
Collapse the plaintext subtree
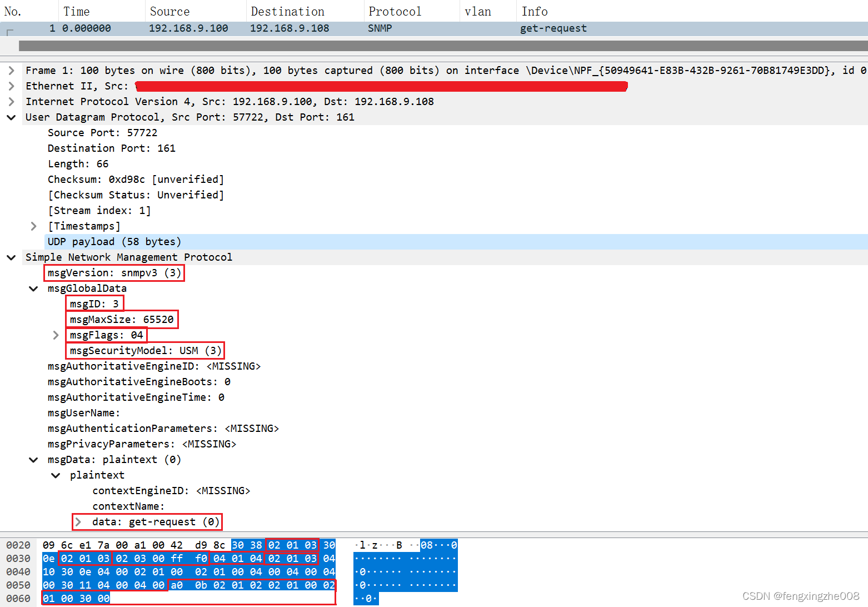click(56, 475)
